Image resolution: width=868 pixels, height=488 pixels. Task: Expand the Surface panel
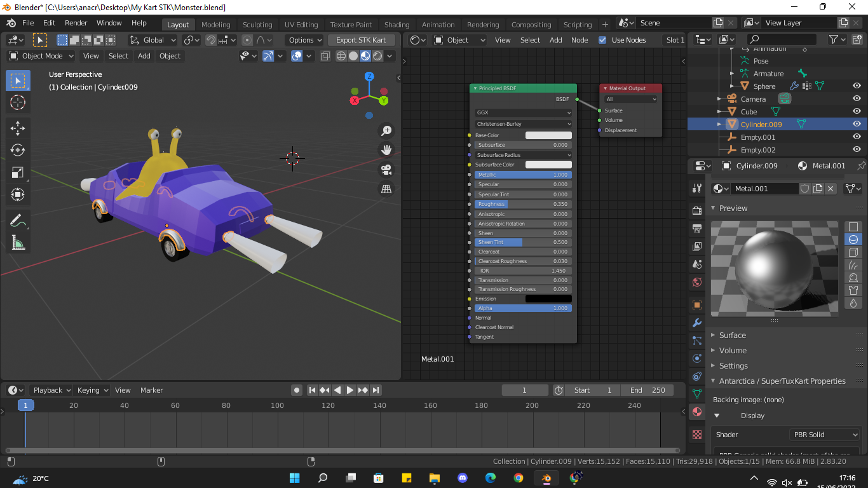click(732, 335)
